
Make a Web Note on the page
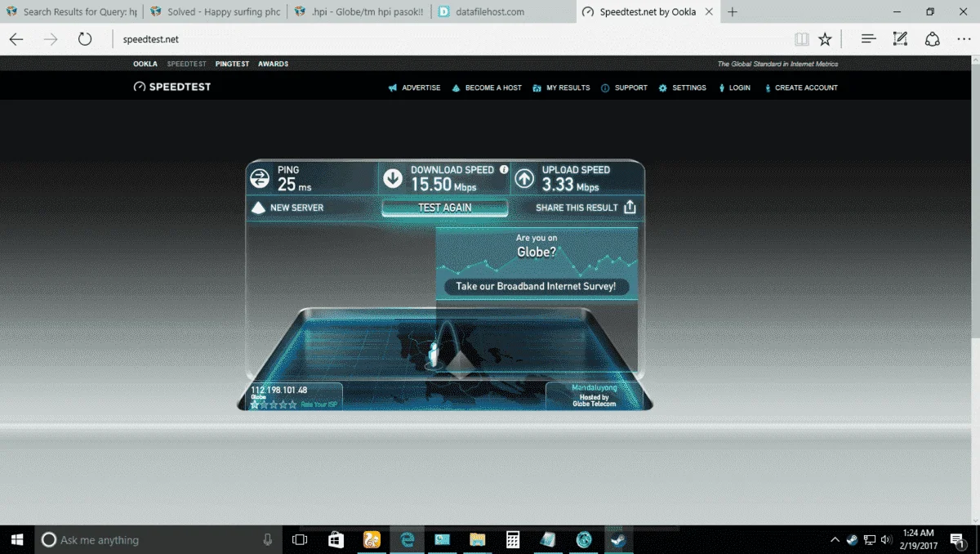coord(900,39)
